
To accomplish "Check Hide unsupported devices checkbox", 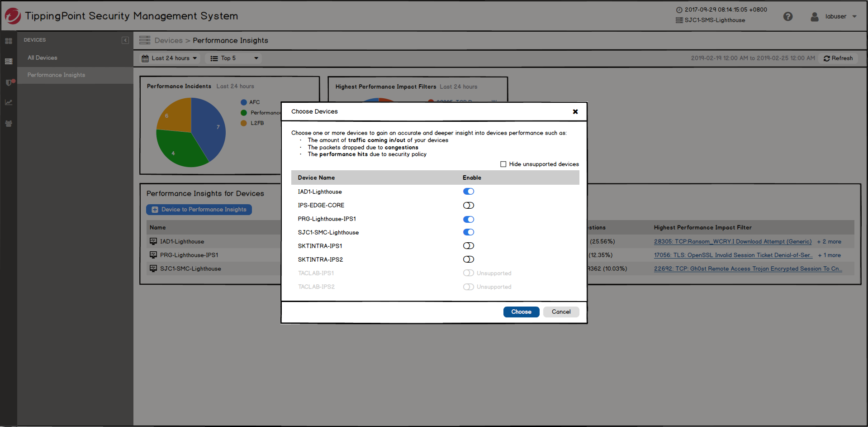I will coord(503,164).
